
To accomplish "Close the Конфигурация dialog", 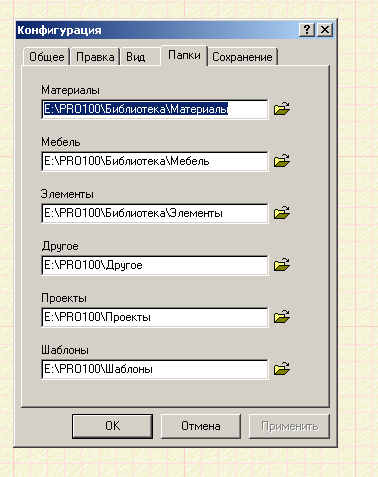I will [325, 30].
